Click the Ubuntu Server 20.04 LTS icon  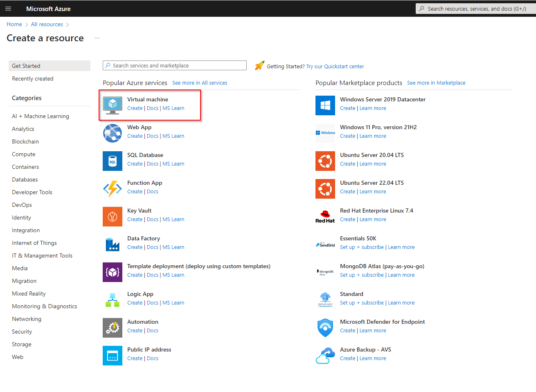[x=325, y=161]
